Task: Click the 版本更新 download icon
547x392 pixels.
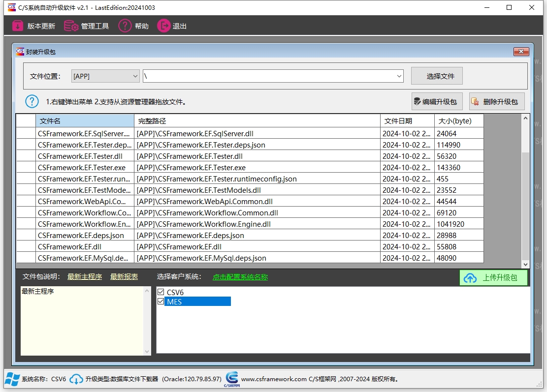Action: point(18,26)
